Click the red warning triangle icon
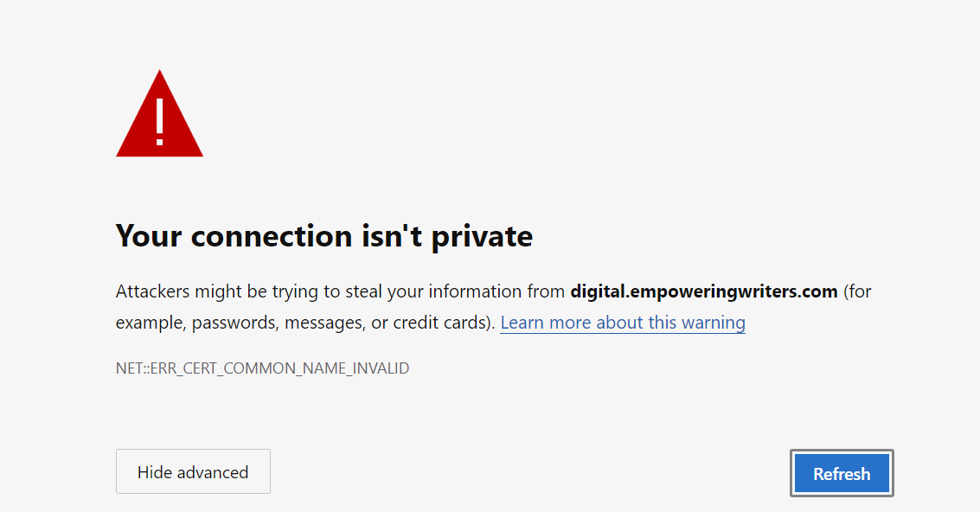This screenshot has height=512, width=980. [159, 113]
